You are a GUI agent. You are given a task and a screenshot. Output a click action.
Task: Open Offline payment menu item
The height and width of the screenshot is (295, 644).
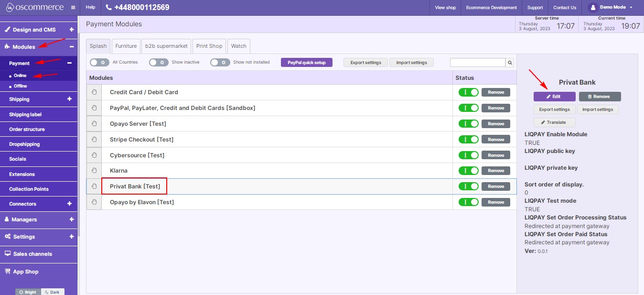point(21,86)
